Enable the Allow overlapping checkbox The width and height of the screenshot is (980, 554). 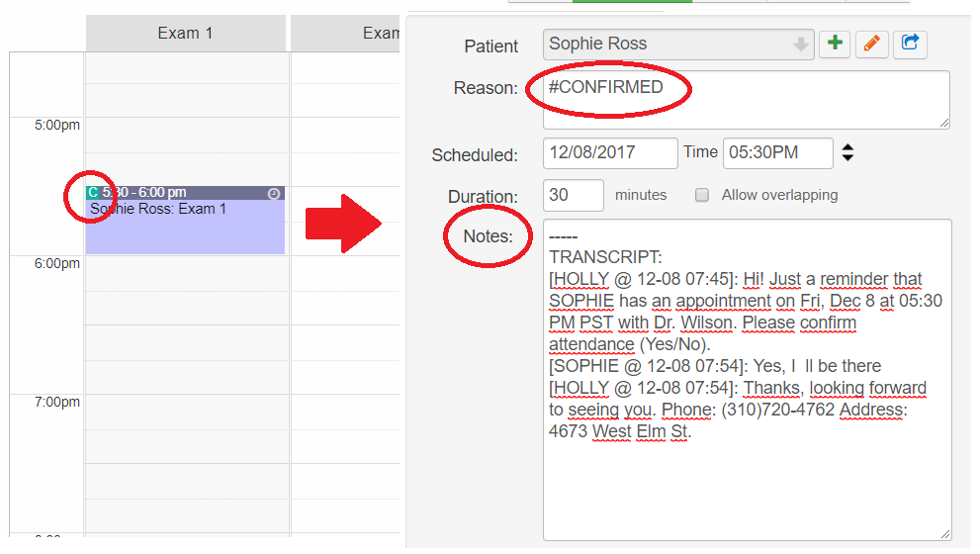click(x=702, y=195)
